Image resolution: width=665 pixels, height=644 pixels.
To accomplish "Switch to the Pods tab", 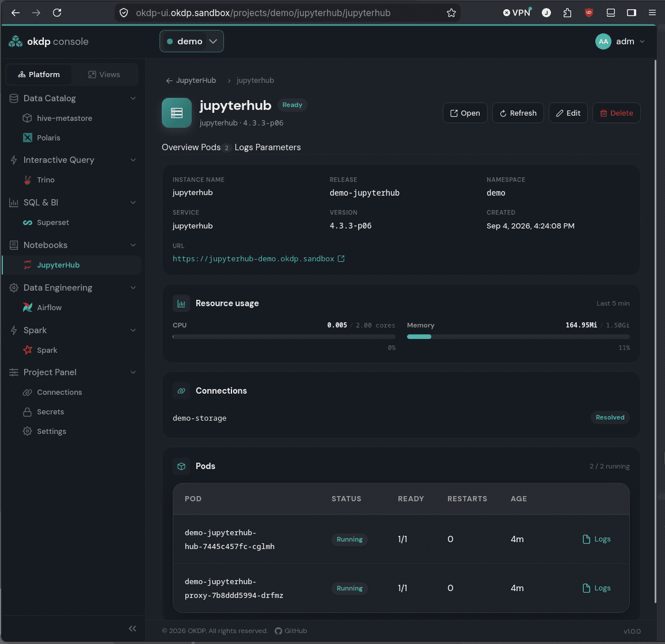I will (x=215, y=147).
